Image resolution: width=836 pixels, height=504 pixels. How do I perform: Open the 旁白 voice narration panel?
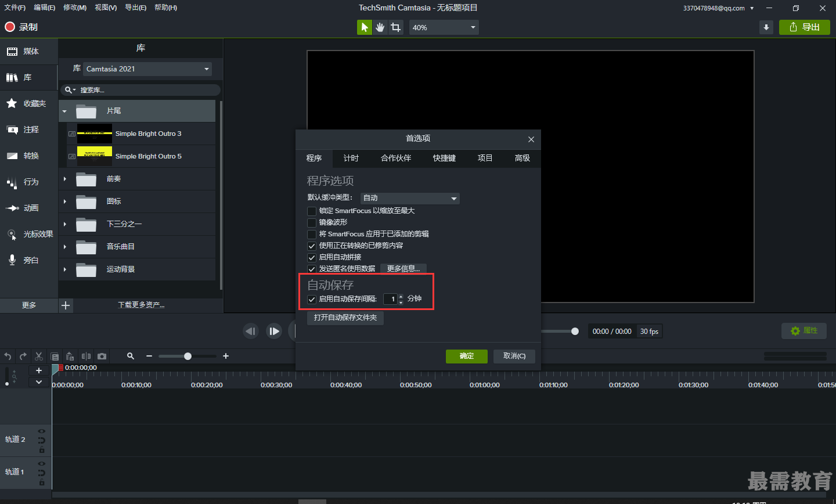click(29, 260)
